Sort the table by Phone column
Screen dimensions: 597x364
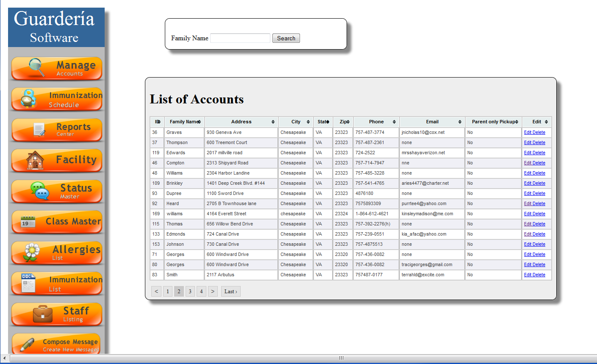coord(375,122)
